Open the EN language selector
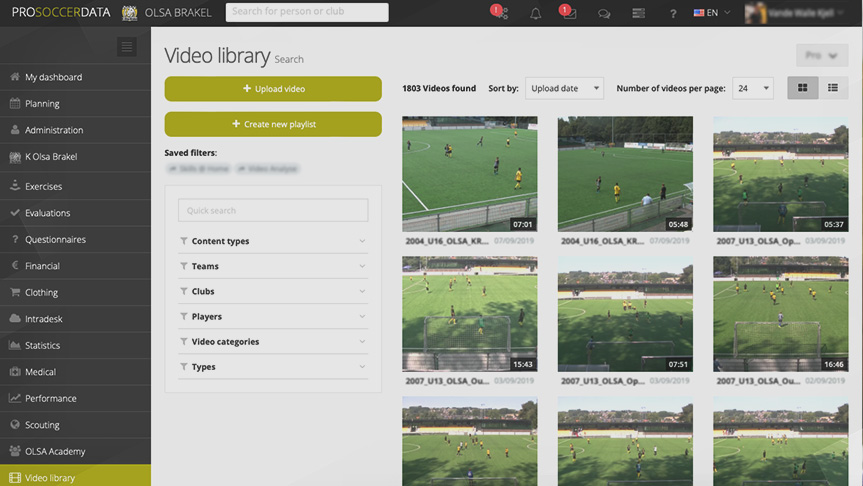 [x=712, y=13]
